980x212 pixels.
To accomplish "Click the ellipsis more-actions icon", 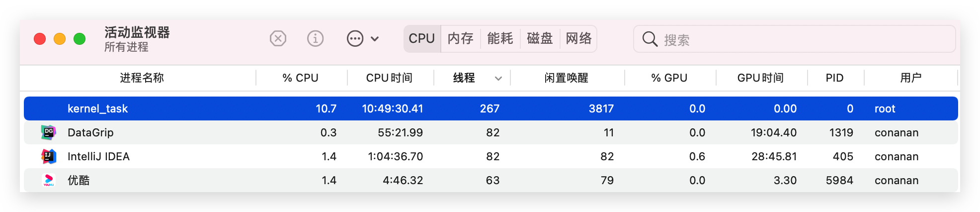I will 355,38.
